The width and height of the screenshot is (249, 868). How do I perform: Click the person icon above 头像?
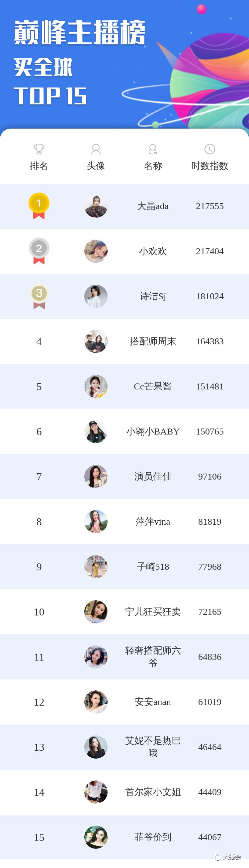click(x=96, y=149)
